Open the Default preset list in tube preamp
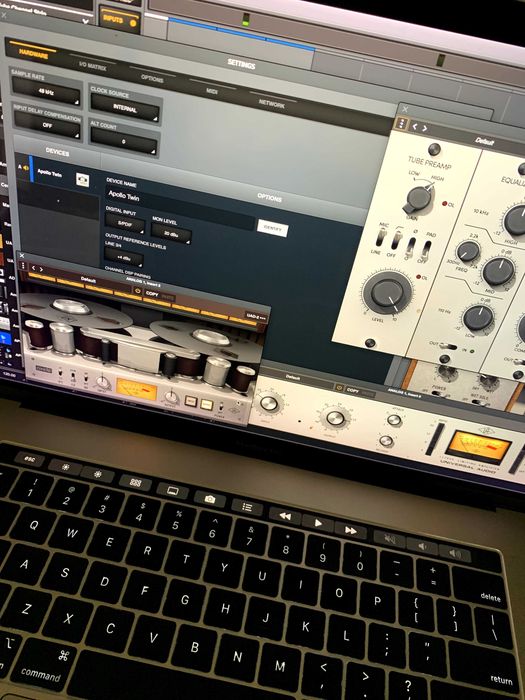 [x=484, y=142]
